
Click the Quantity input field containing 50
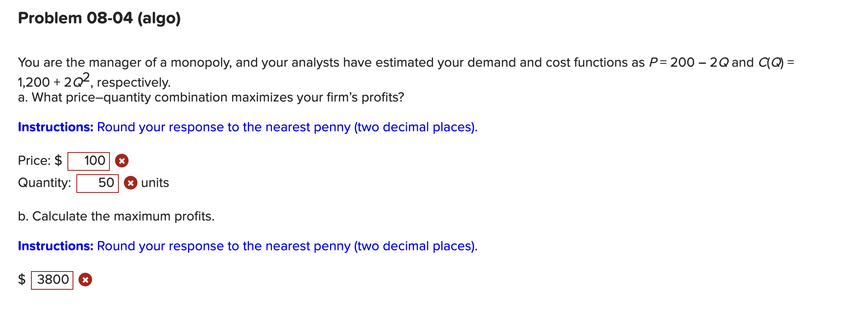[98, 183]
